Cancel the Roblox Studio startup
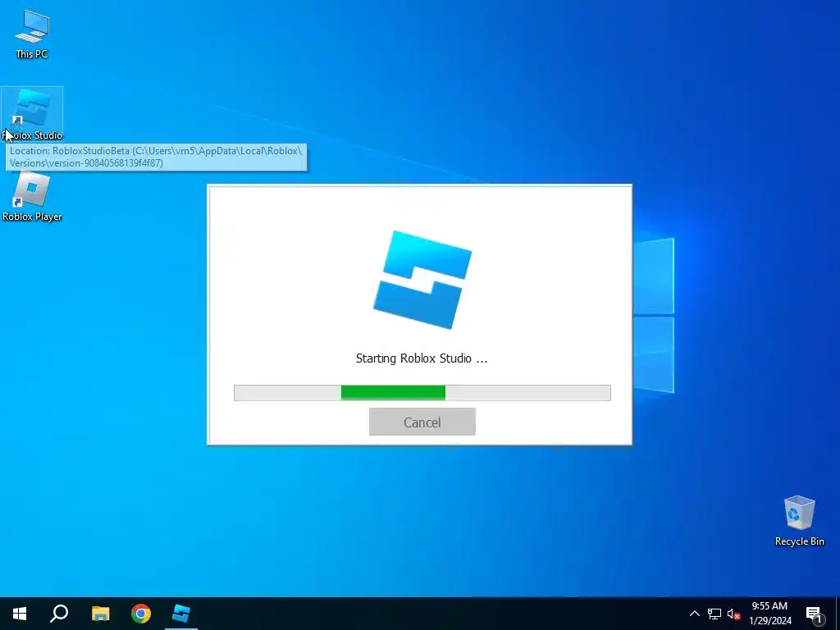 coord(422,422)
